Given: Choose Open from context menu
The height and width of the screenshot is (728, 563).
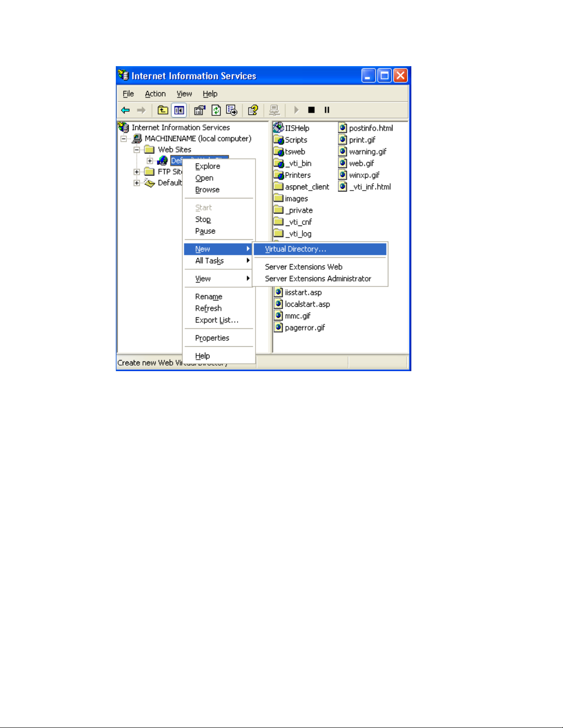Looking at the screenshot, I should click(219, 178).
